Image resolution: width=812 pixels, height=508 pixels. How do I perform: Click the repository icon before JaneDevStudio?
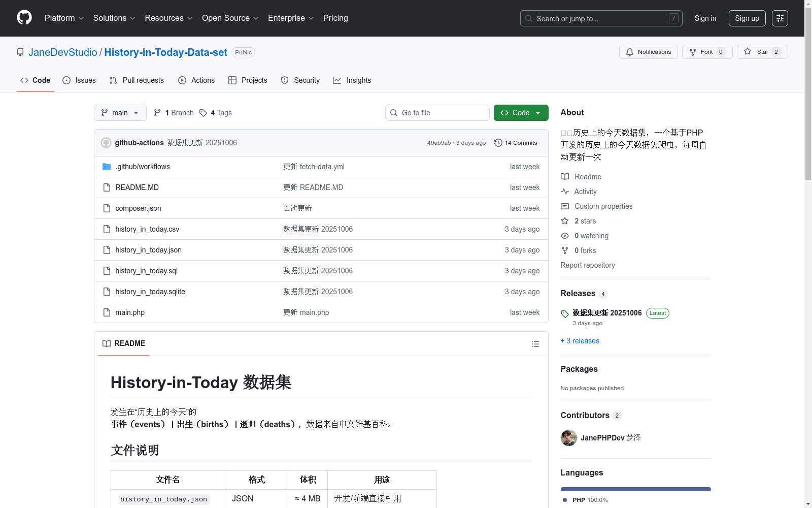click(20, 52)
